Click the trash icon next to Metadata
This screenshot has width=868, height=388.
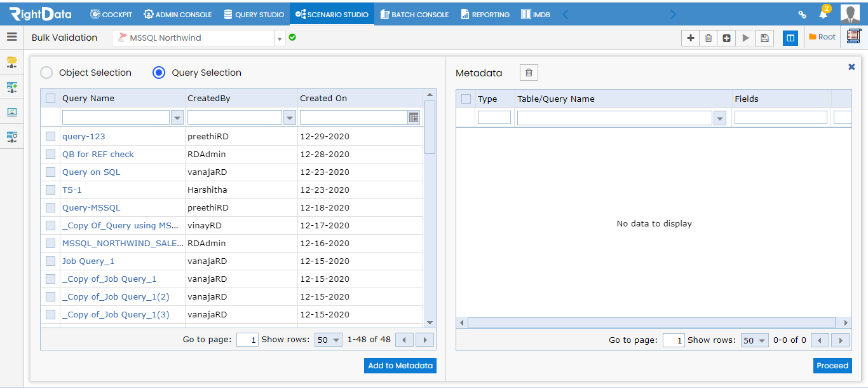click(529, 73)
